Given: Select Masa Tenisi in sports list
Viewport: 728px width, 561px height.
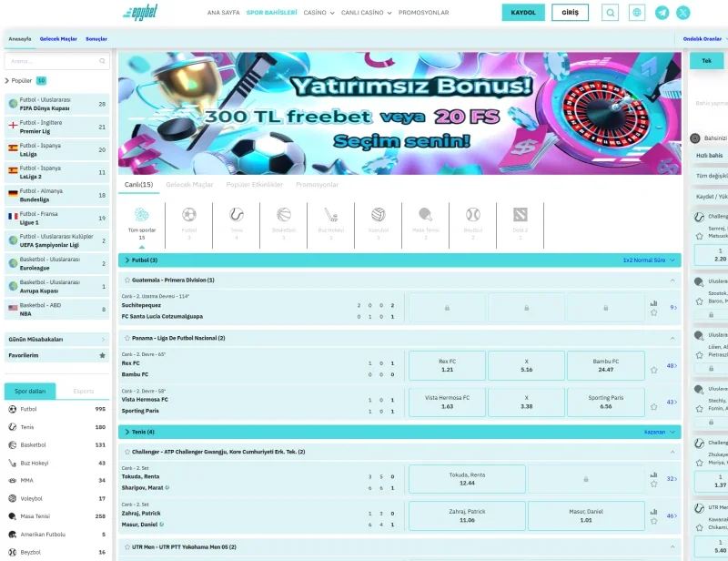Looking at the screenshot, I should tap(56, 516).
